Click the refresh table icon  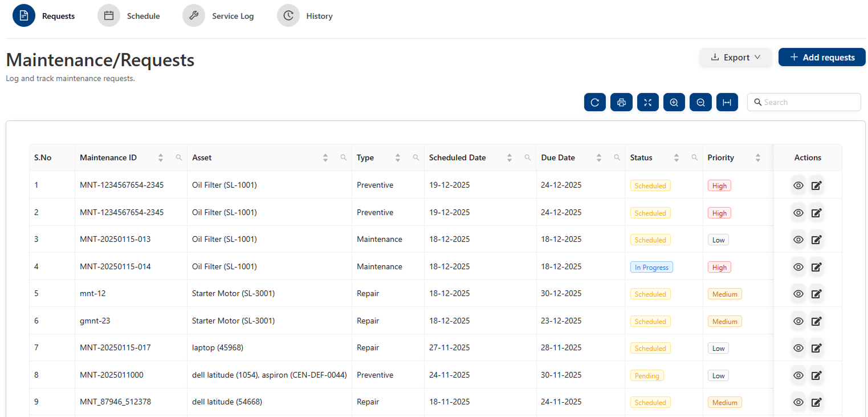click(x=594, y=103)
